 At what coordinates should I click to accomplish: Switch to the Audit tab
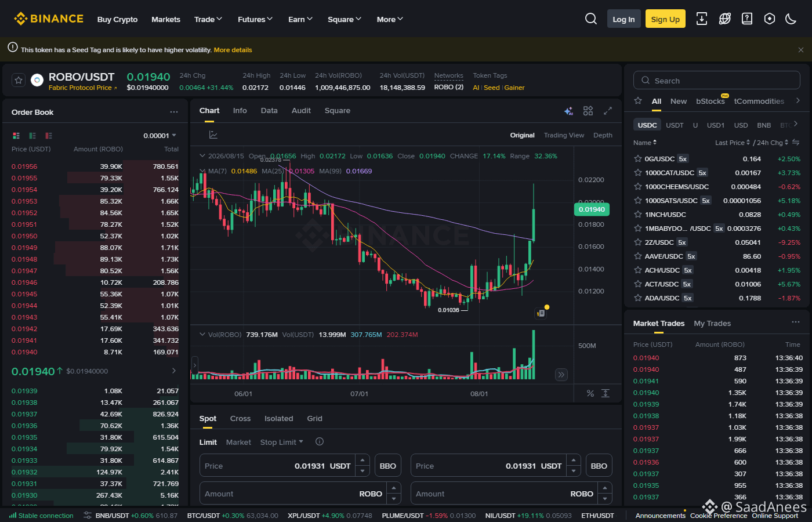[301, 111]
